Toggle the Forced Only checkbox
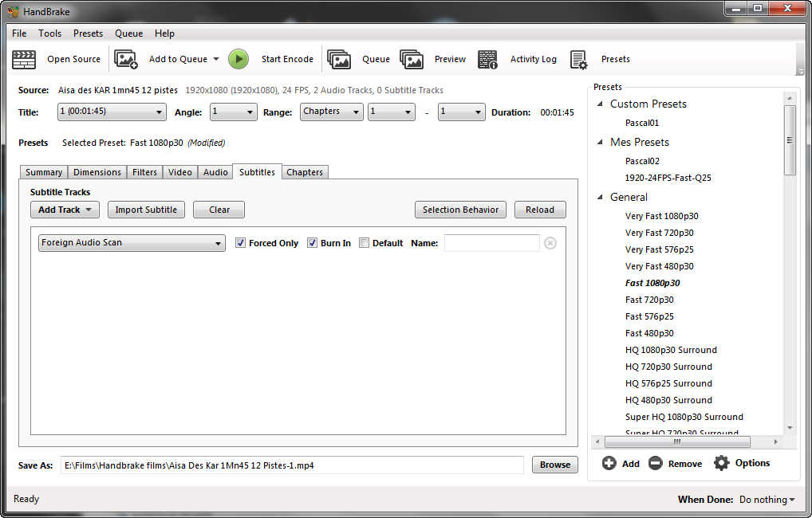 [240, 243]
